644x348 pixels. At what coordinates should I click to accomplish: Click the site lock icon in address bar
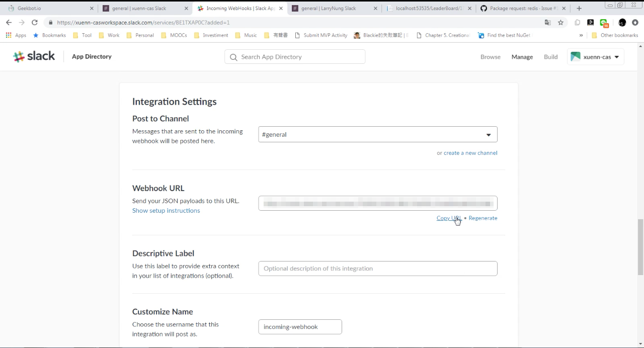50,23
